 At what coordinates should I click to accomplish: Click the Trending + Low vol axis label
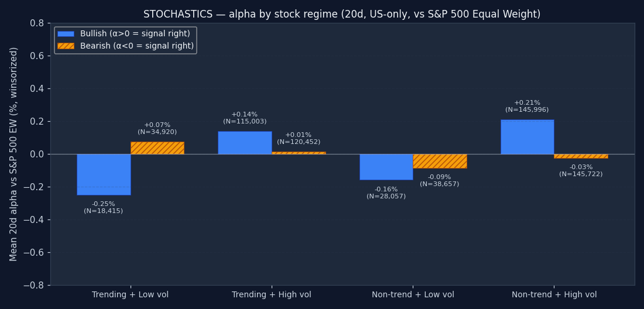click(130, 295)
